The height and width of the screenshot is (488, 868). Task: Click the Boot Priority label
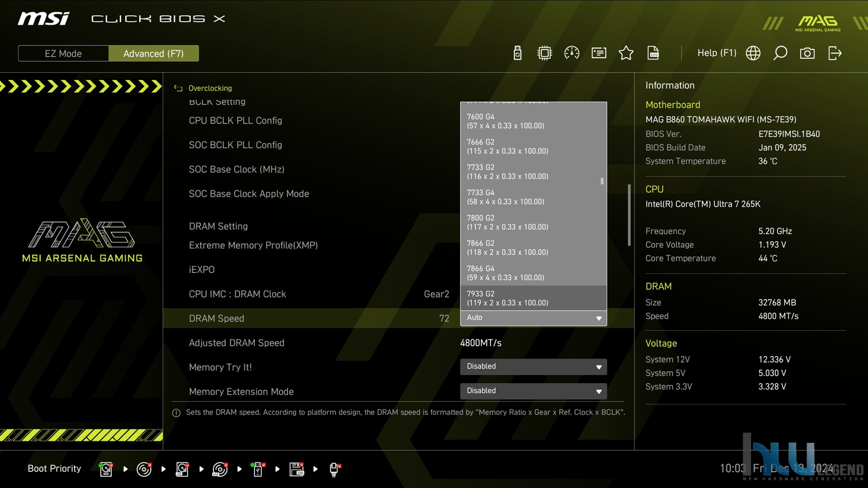(x=54, y=468)
